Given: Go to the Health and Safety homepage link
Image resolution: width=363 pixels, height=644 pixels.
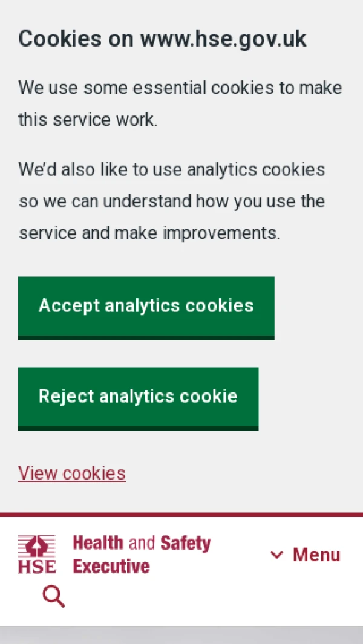Looking at the screenshot, I should (142, 554).
